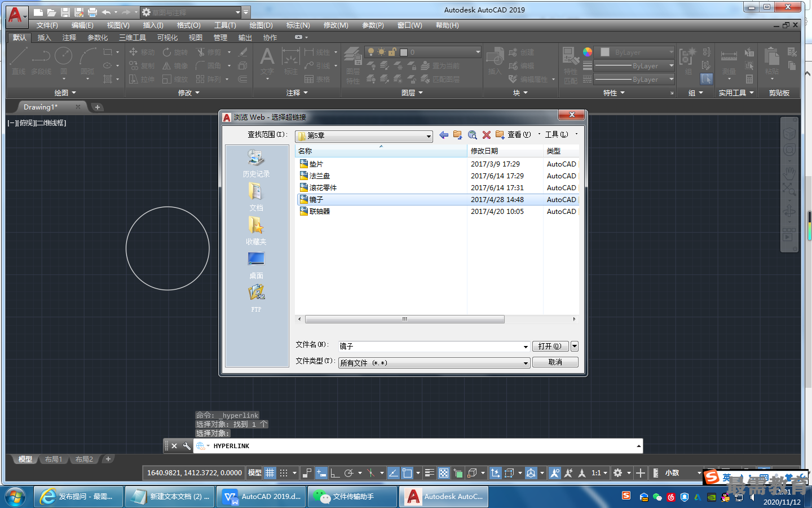Toggle 2D object snap in status bar

pyautogui.click(x=407, y=473)
